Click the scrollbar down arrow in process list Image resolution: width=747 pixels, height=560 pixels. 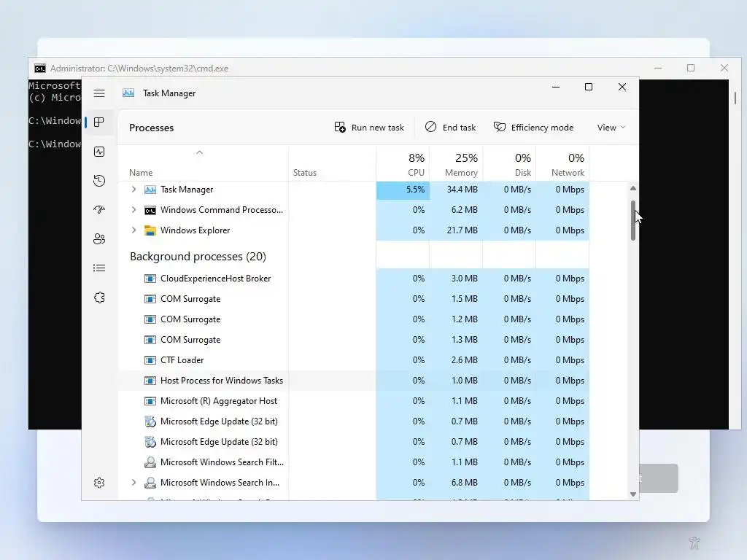click(x=633, y=494)
